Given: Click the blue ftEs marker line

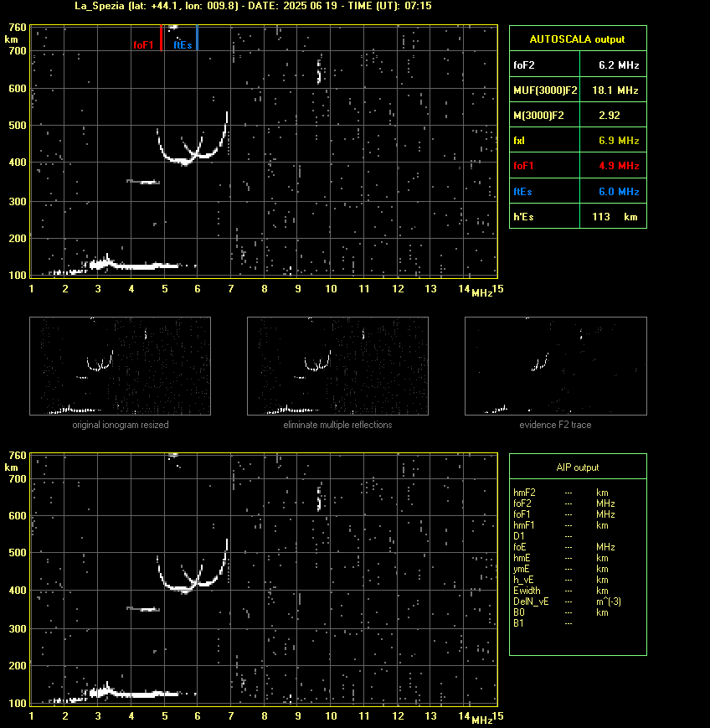Looking at the screenshot, I should [198, 38].
